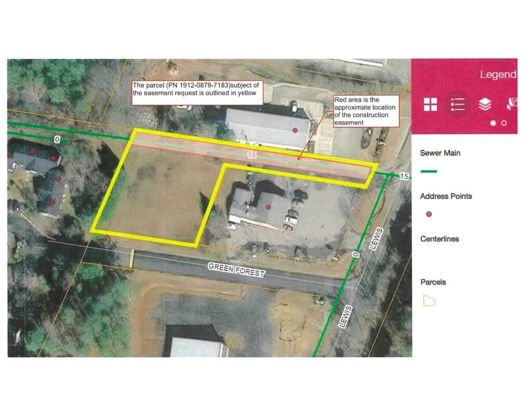Open the Layers stack icon
The width and height of the screenshot is (532, 411).
[485, 104]
